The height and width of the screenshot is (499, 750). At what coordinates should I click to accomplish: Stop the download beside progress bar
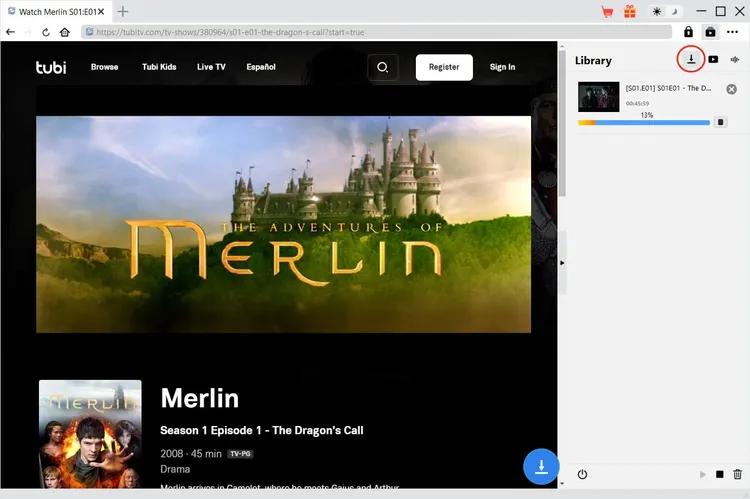point(720,123)
